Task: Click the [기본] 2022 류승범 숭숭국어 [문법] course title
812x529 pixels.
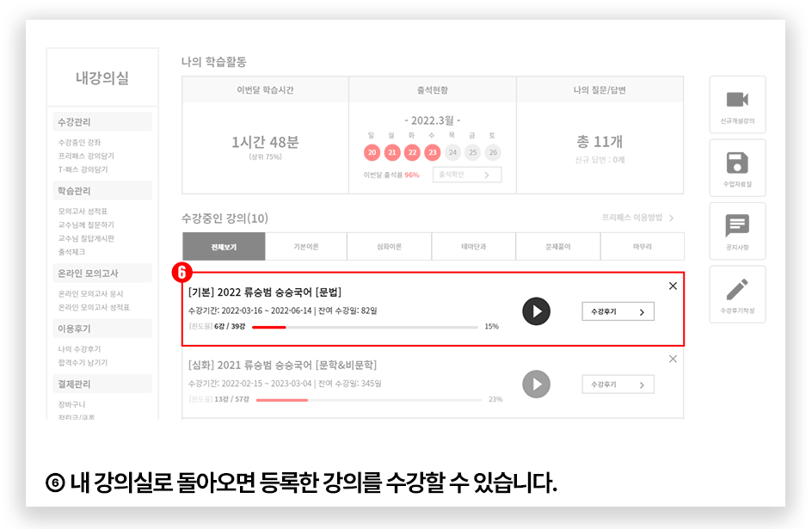Action: pyautogui.click(x=265, y=292)
